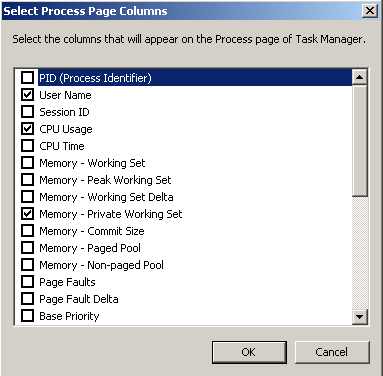Disable Memory - Private Working Set checkbox
The width and height of the screenshot is (383, 376).
(27, 214)
